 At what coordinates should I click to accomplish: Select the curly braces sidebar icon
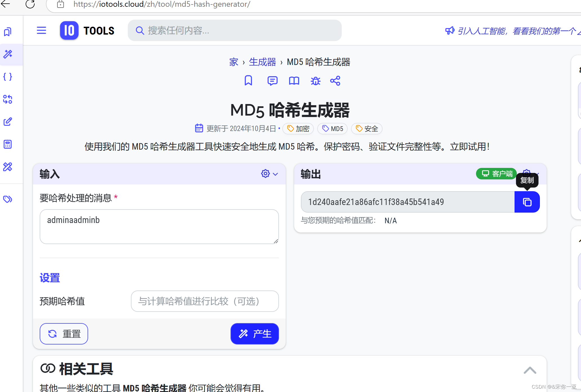tap(8, 77)
